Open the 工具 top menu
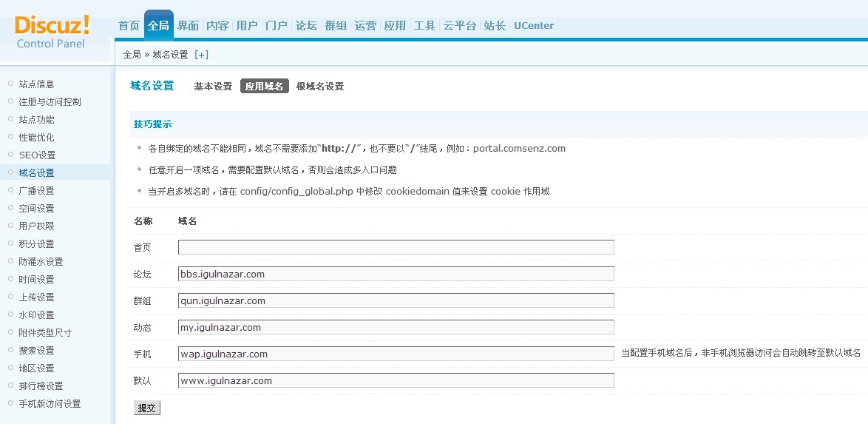The height and width of the screenshot is (424, 868). click(x=424, y=25)
